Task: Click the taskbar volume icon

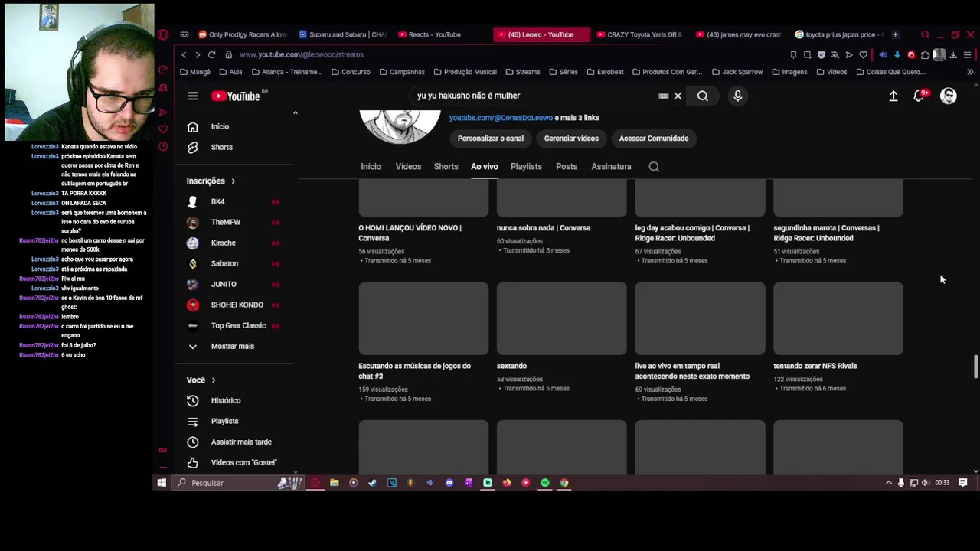Action: tap(925, 483)
